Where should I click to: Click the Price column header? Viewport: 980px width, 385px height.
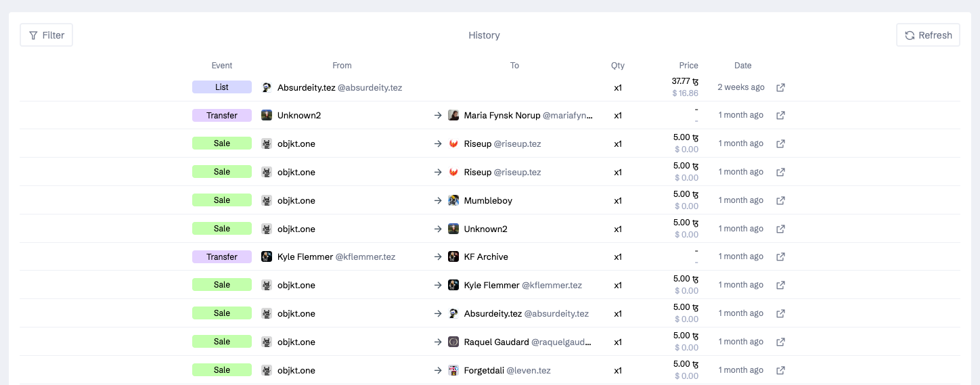(689, 66)
